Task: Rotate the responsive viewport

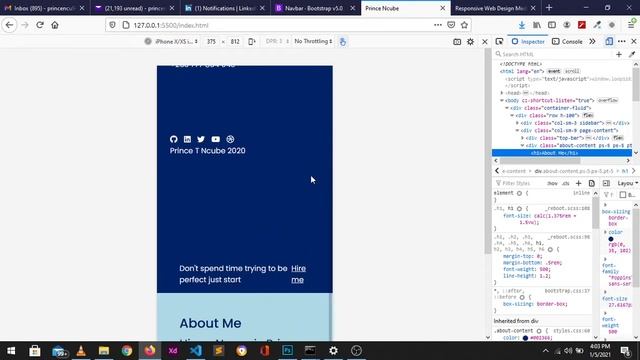Action: pos(251,41)
